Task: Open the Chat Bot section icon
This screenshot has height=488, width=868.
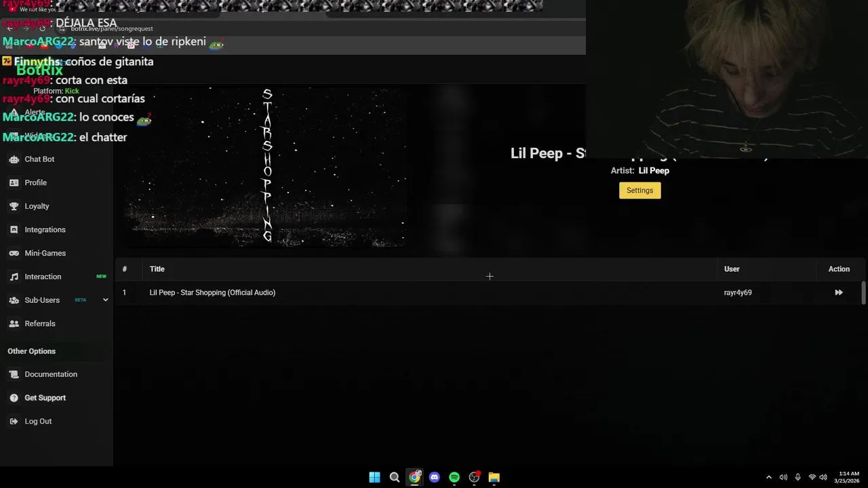Action: click(14, 159)
